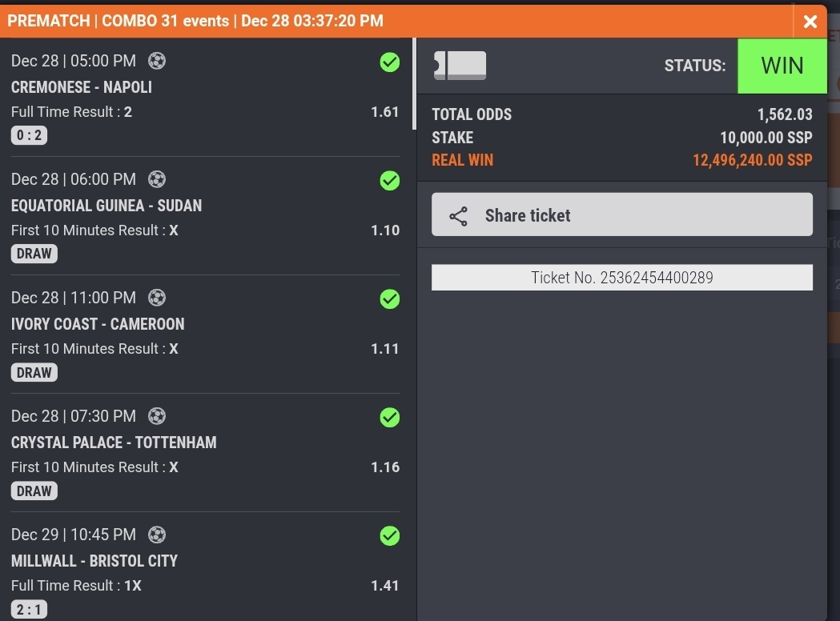This screenshot has height=621, width=840.
Task: Click green checkmark for Ivory Coast - Cameroon
Action: 390,299
